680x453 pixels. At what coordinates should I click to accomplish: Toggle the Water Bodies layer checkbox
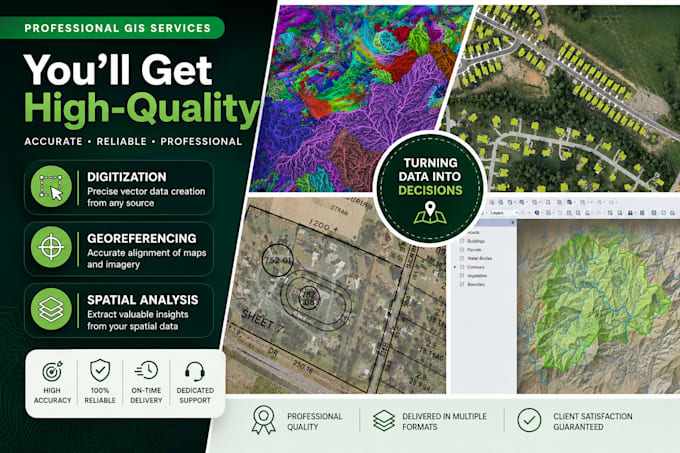(x=461, y=258)
